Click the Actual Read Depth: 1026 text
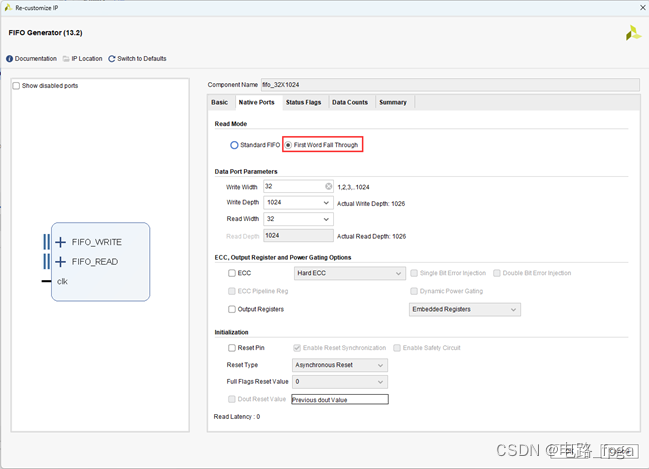649x469 pixels. [x=371, y=236]
